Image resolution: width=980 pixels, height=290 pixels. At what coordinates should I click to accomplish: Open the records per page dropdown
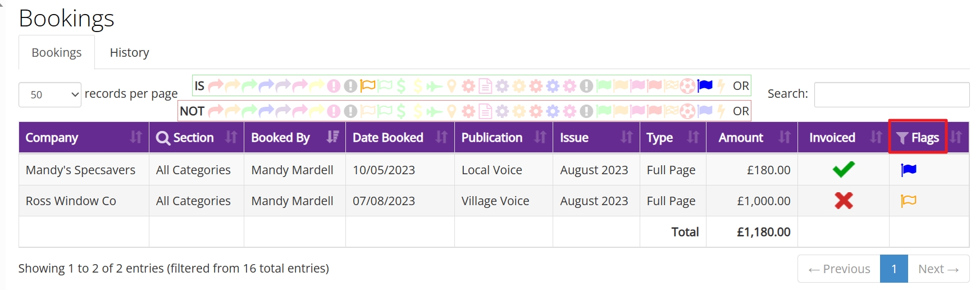coord(50,94)
